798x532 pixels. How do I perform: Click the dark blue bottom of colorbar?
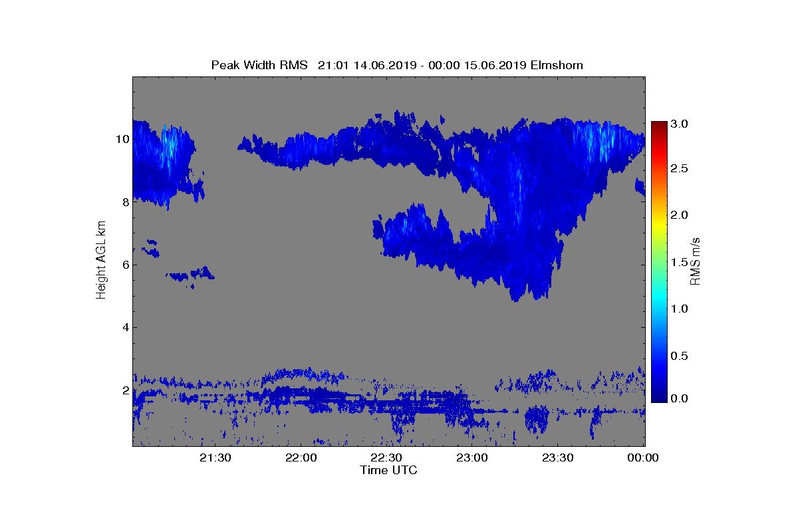[x=659, y=396]
